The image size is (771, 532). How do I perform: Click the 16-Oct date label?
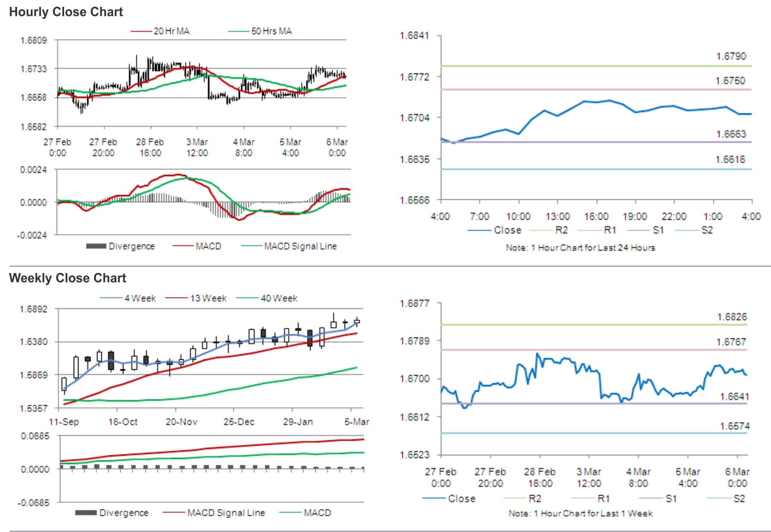[x=123, y=422]
